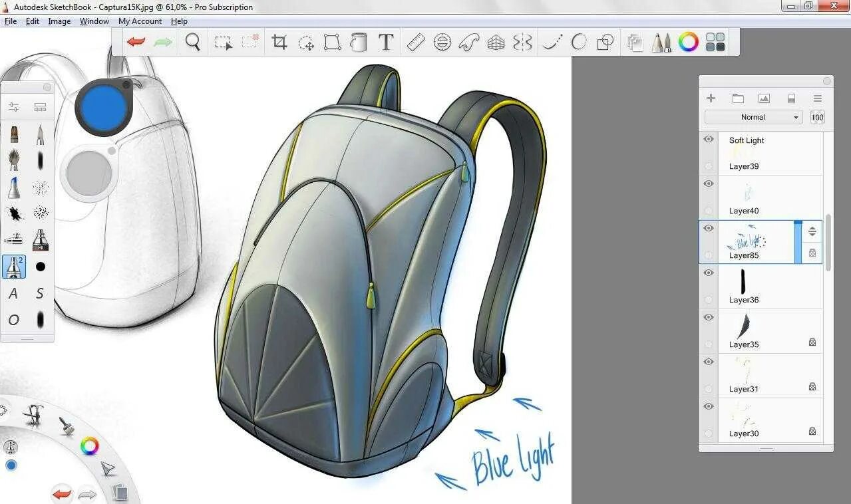Select the Zoom magnifier tool
The width and height of the screenshot is (851, 504).
(x=193, y=43)
